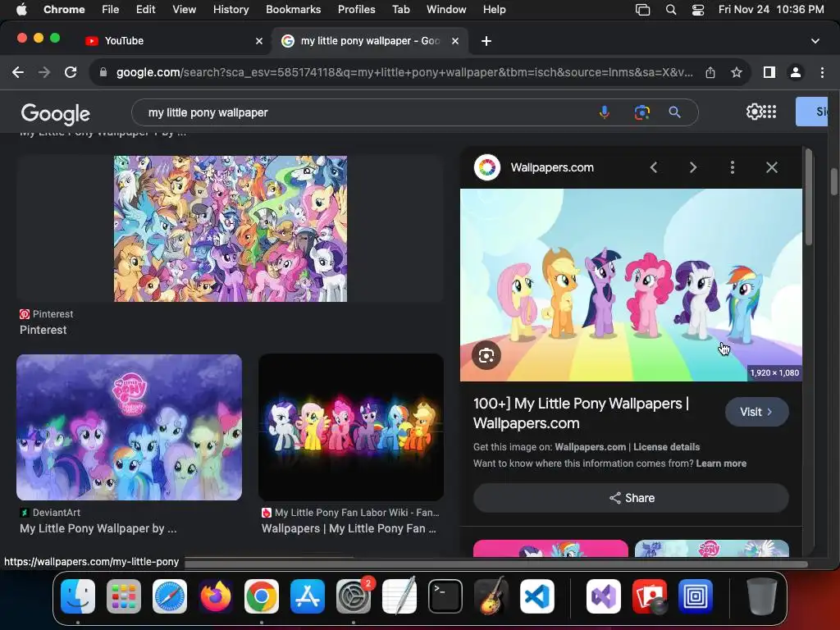
Task: Open the Chrome profile icon
Action: [x=796, y=72]
